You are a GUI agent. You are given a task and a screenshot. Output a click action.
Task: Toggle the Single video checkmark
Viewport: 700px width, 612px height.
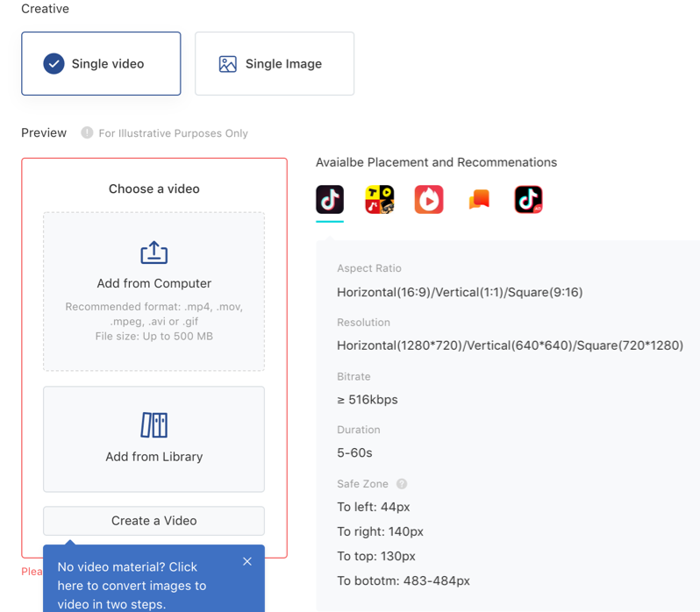[x=54, y=64]
